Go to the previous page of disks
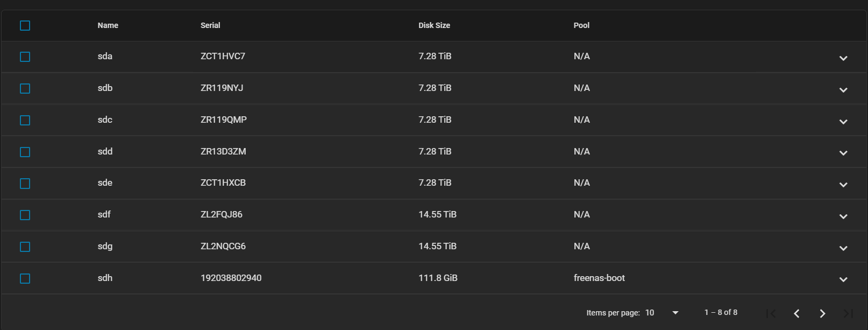 click(796, 313)
